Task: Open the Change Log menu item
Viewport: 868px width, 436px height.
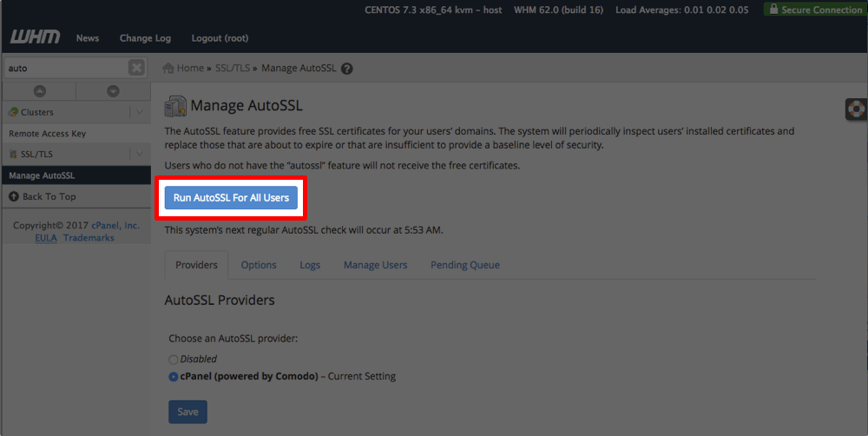Action: 145,38
